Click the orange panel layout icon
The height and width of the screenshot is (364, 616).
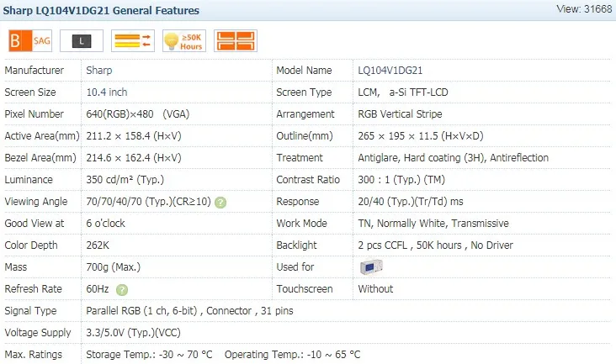(x=236, y=41)
